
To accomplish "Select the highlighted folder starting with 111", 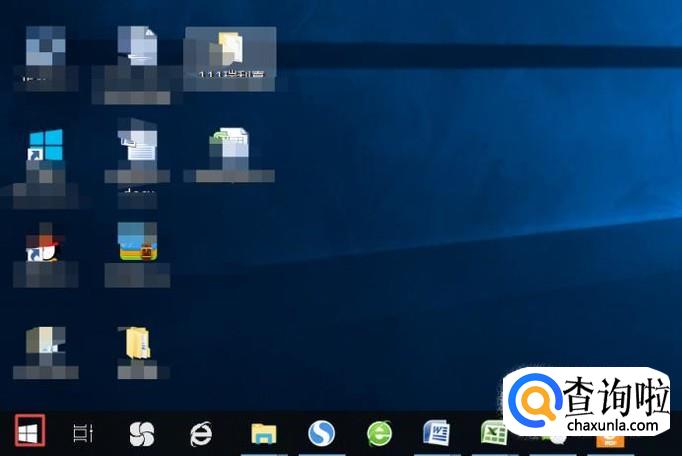I will click(229, 52).
